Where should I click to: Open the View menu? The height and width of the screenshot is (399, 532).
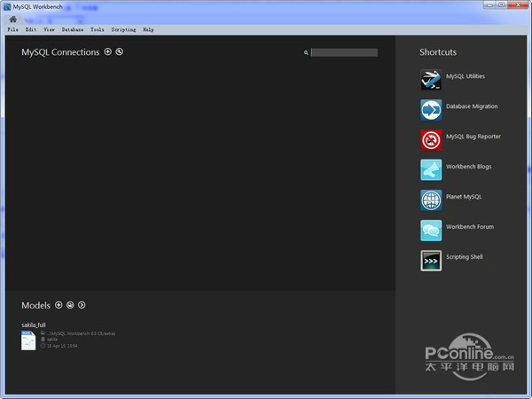coord(49,29)
